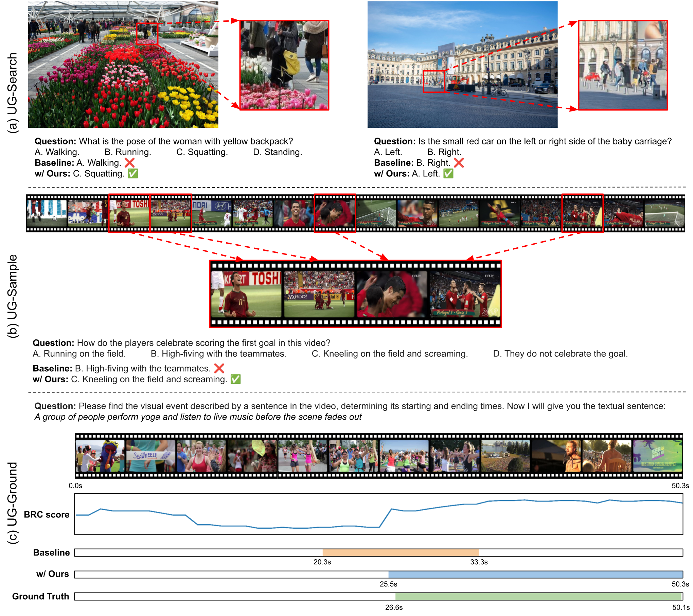This screenshot has width=693, height=616.
Task: Click the singer with guitar frame in filmstrip
Action: (556, 456)
